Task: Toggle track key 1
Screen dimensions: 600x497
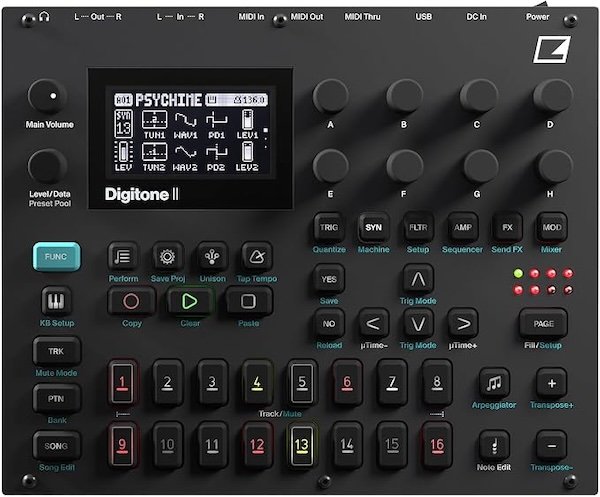Action: pos(122,383)
